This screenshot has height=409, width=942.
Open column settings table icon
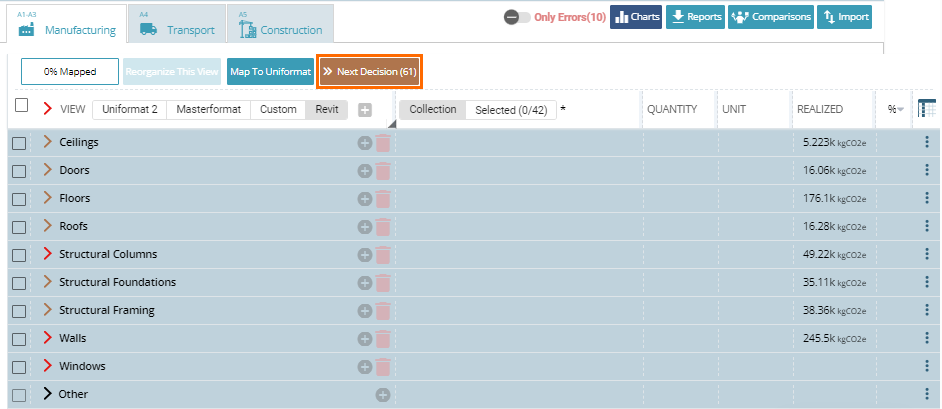point(925,109)
